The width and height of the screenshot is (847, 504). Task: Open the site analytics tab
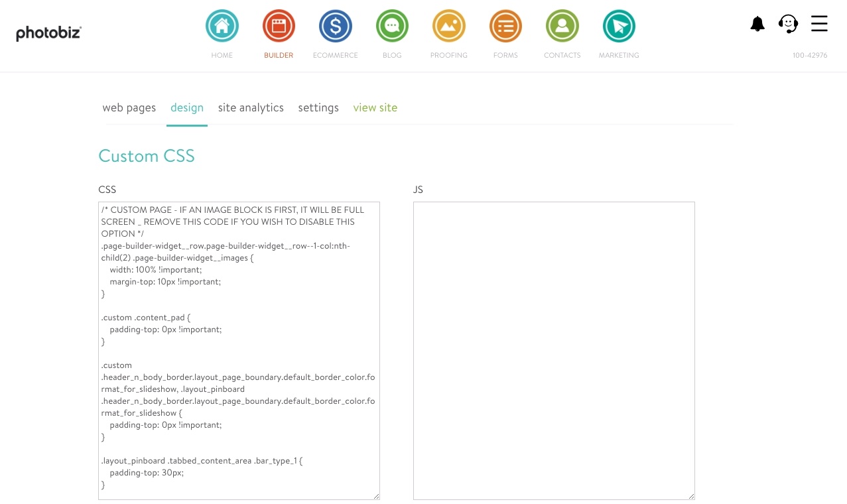(251, 107)
